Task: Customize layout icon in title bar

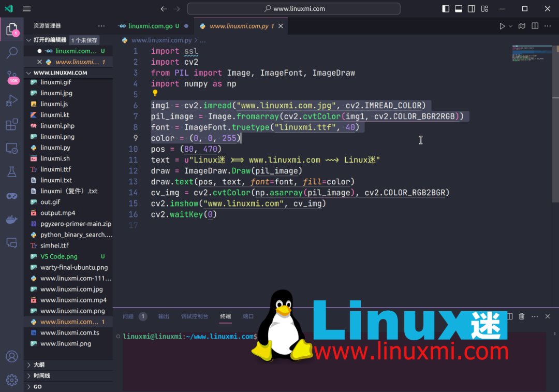Action: tap(484, 9)
